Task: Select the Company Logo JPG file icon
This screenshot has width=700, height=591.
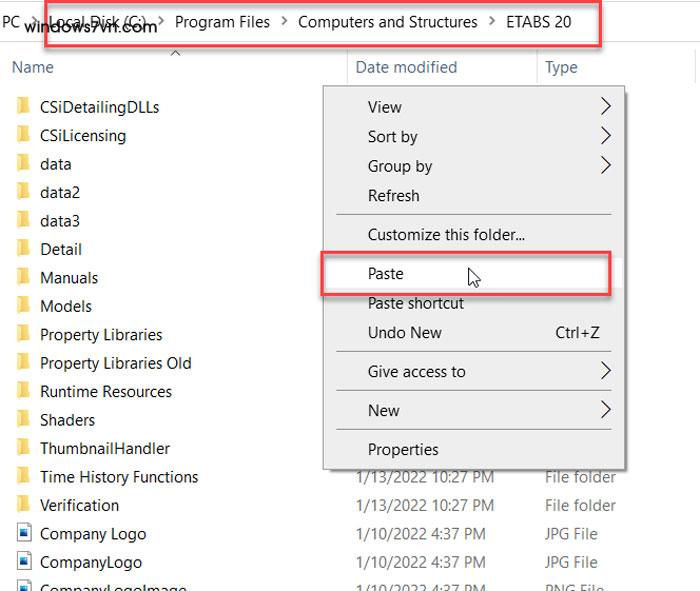Action: coord(24,534)
